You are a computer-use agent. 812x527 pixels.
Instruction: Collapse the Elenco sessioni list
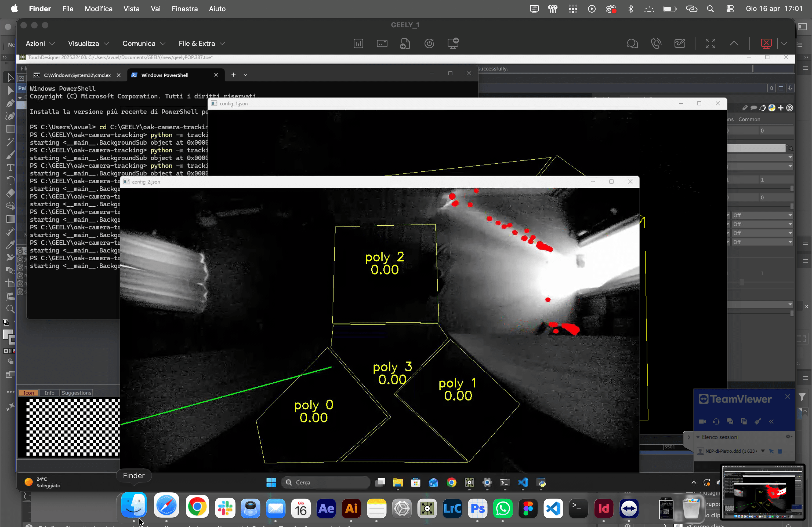coord(698,437)
